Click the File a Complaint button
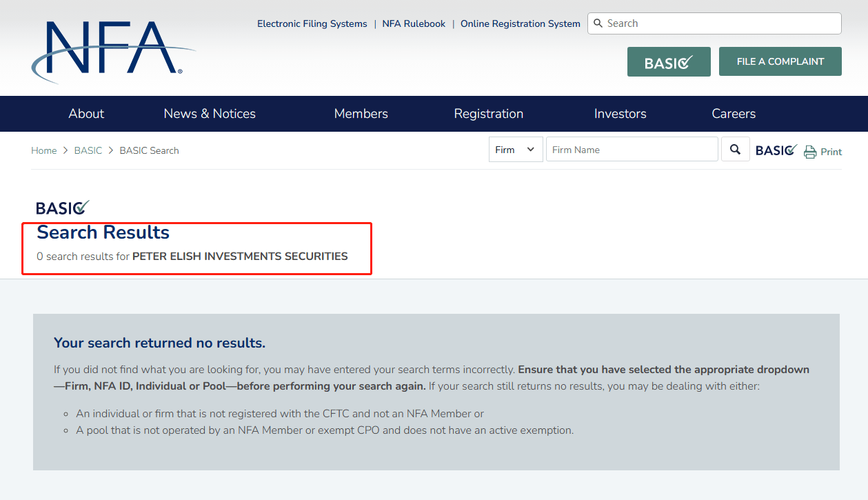 pos(780,61)
